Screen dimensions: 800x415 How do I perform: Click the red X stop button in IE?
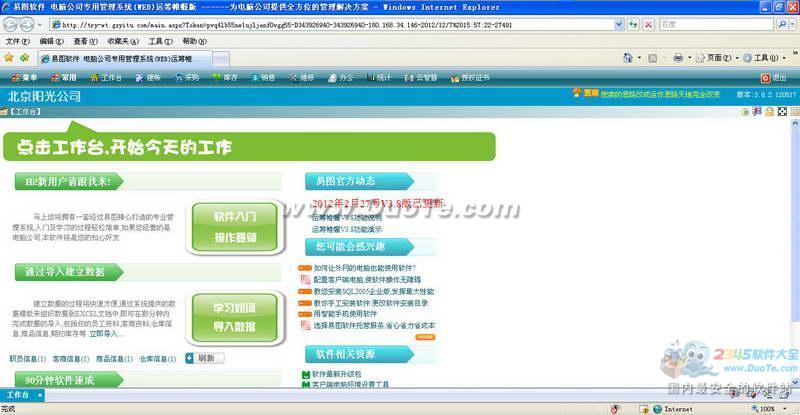click(x=648, y=24)
